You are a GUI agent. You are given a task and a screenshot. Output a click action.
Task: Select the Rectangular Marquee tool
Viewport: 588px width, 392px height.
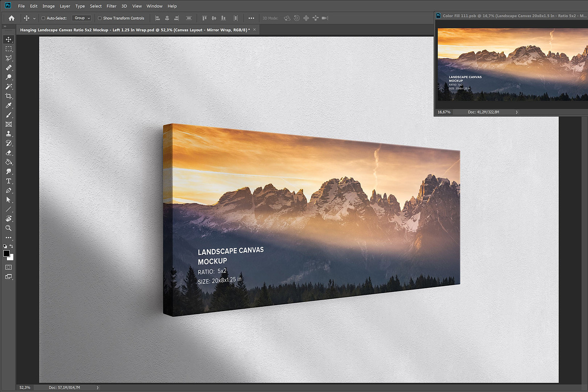pos(8,49)
